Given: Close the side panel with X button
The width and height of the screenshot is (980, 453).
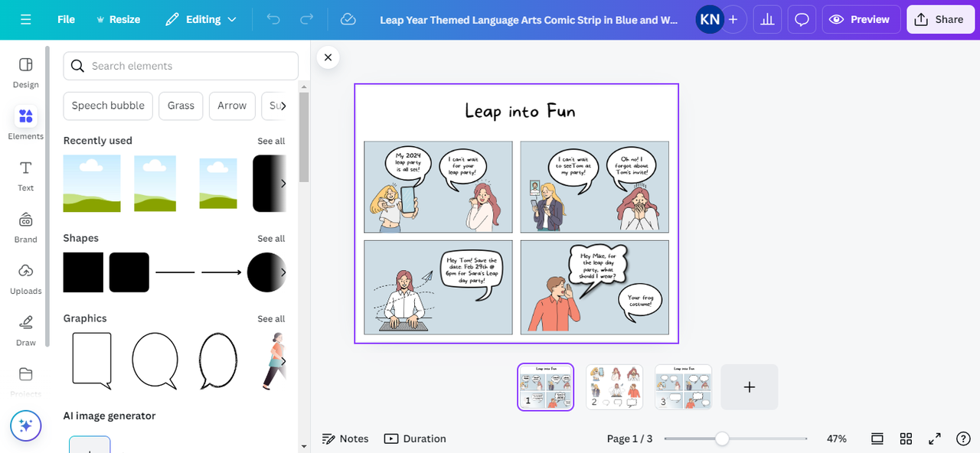Looking at the screenshot, I should (328, 57).
